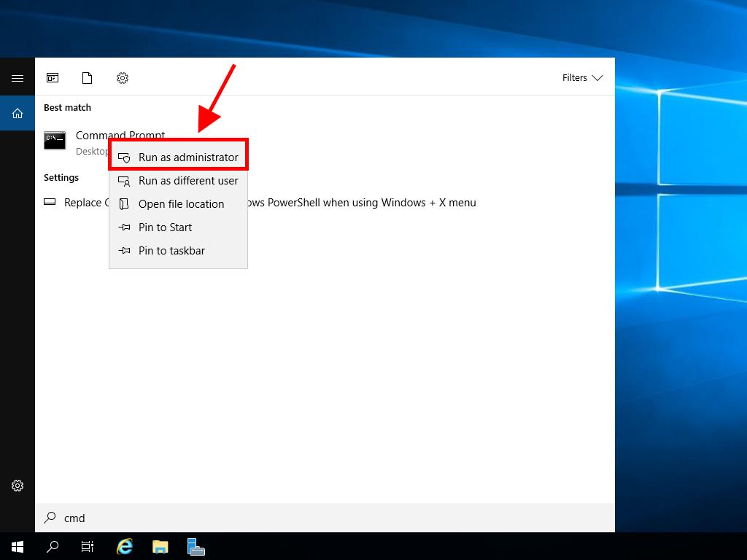
Task: Click the magnifier icon in search box
Action: (50, 518)
